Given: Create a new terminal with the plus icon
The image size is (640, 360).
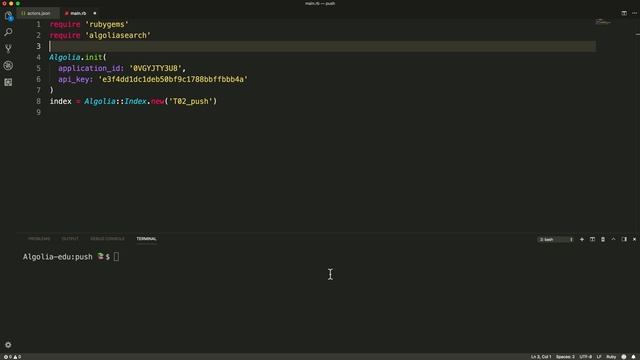Looking at the screenshot, I should click(582, 239).
